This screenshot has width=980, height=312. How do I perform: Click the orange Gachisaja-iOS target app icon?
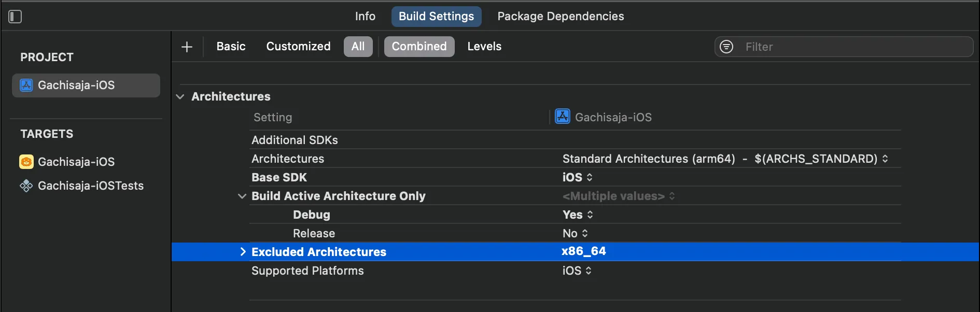(26, 162)
